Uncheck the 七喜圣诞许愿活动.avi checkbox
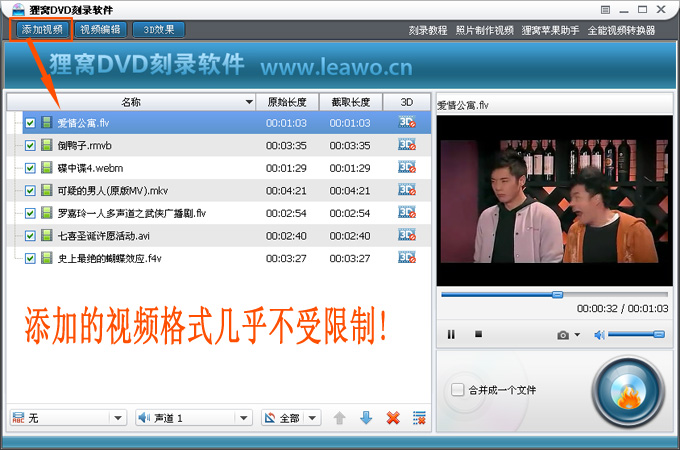The width and height of the screenshot is (680, 450). 30,236
